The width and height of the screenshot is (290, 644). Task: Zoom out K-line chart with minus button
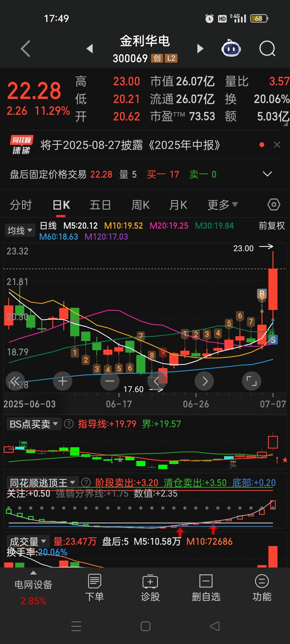pyautogui.click(x=110, y=381)
